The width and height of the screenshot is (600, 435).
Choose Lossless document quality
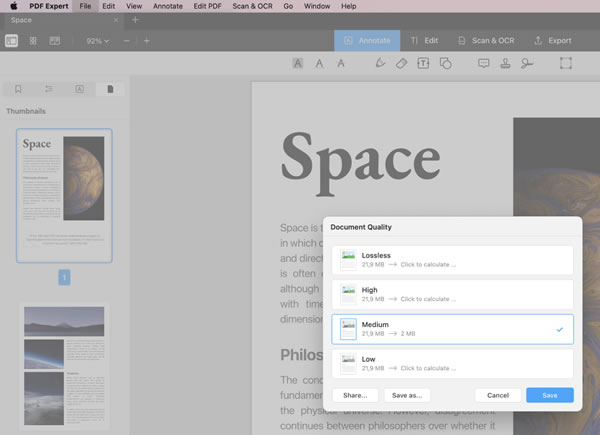click(x=452, y=260)
